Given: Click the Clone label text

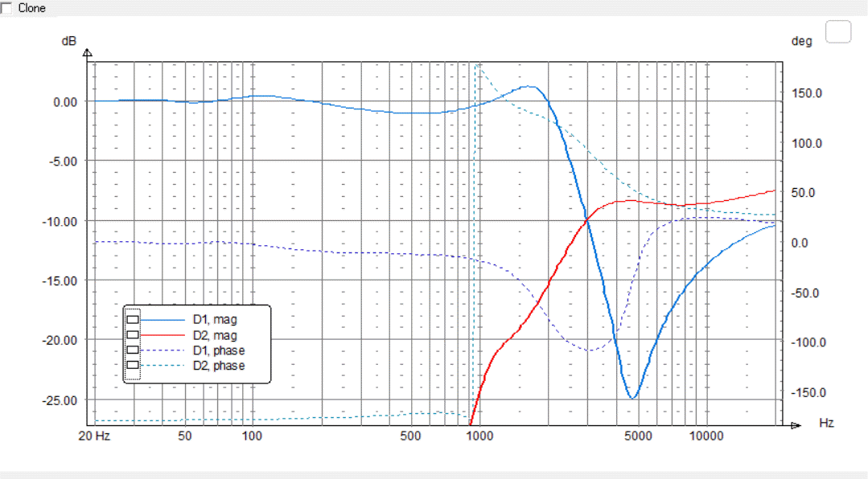Looking at the screenshot, I should (31, 8).
